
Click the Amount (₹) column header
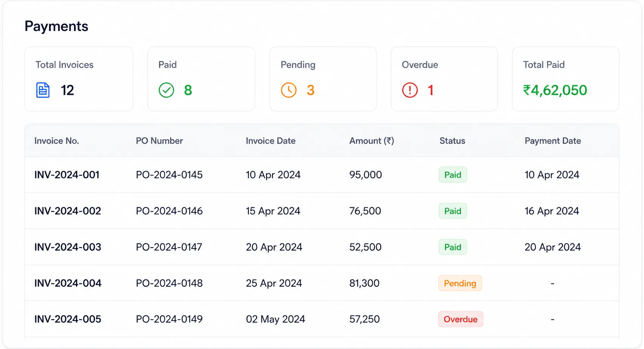pos(372,141)
